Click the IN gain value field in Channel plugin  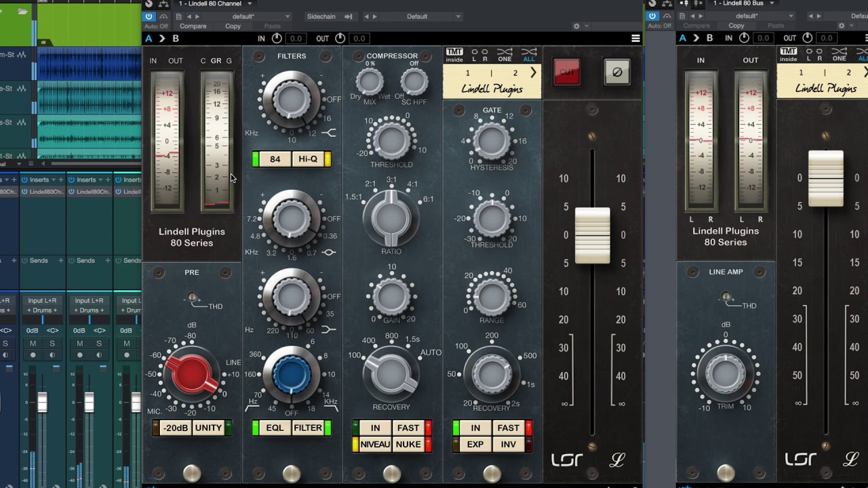point(296,39)
